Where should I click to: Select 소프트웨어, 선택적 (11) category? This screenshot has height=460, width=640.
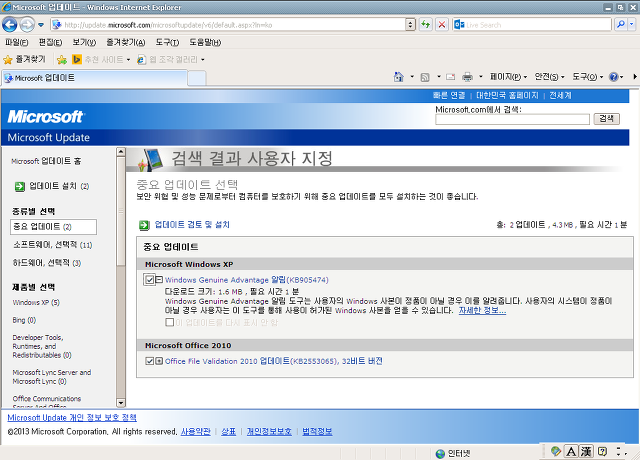click(x=53, y=245)
